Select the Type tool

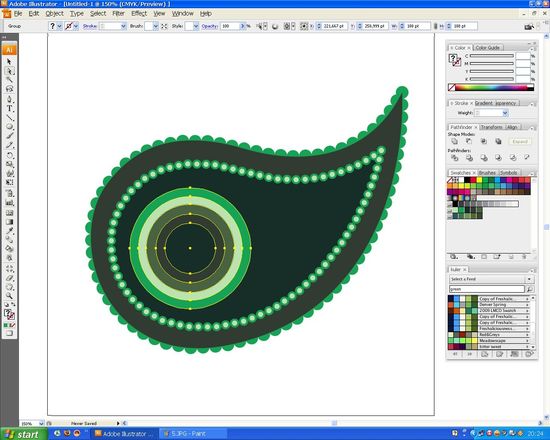point(9,108)
